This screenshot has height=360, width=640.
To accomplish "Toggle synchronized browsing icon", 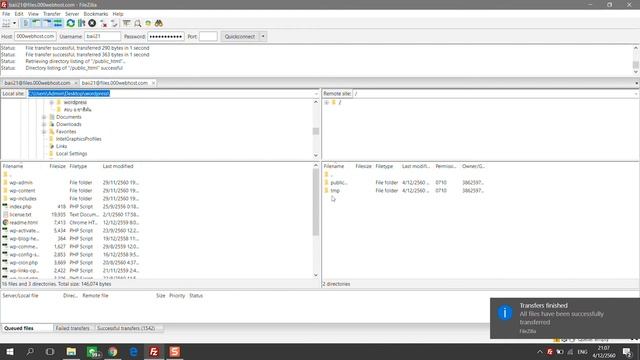I will pos(148,23).
